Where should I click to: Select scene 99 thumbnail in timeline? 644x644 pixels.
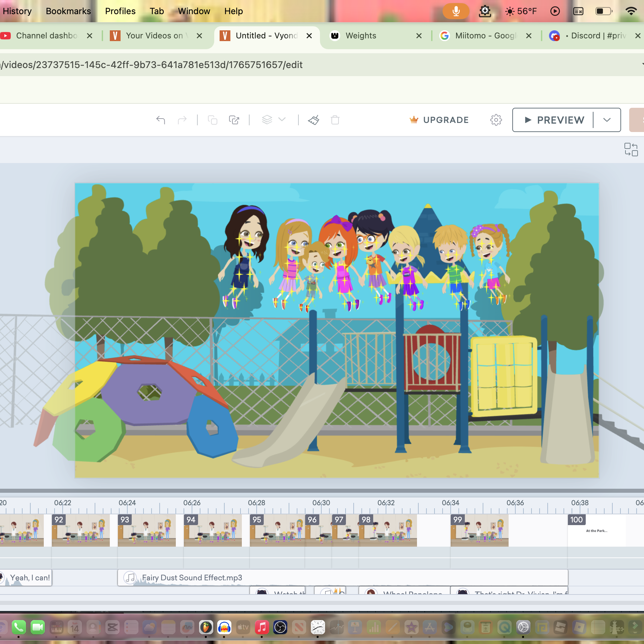pyautogui.click(x=480, y=530)
